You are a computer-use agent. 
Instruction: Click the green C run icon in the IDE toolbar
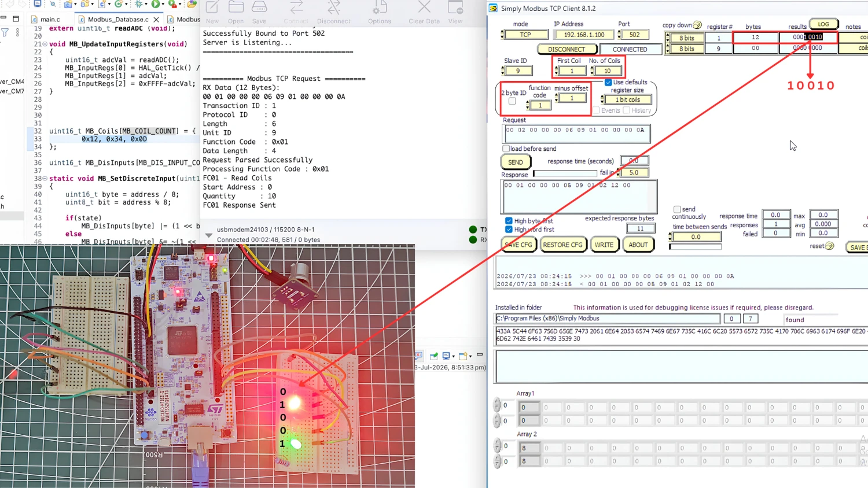point(119,4)
